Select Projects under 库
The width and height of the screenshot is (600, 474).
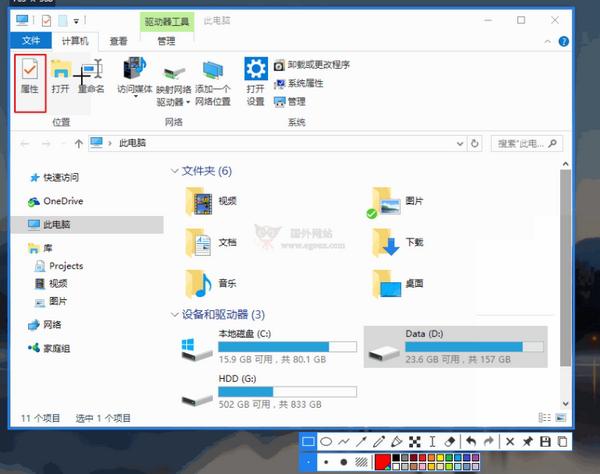[59, 266]
